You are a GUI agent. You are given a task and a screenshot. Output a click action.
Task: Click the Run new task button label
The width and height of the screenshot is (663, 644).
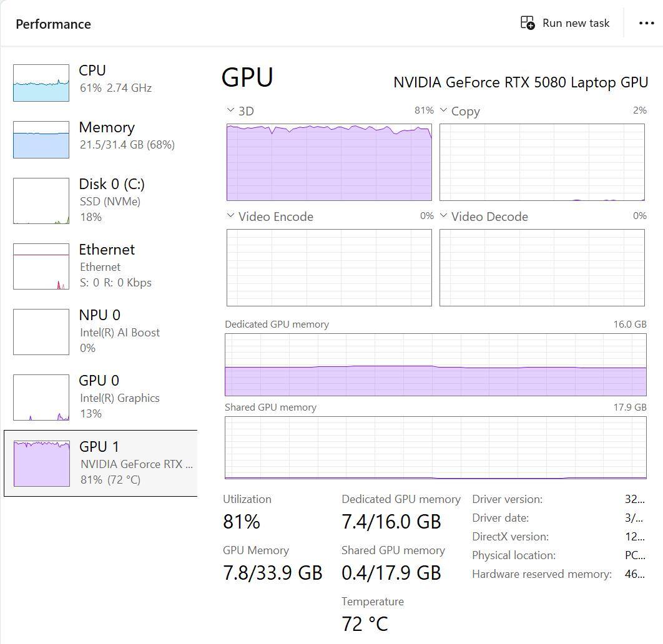[576, 23]
